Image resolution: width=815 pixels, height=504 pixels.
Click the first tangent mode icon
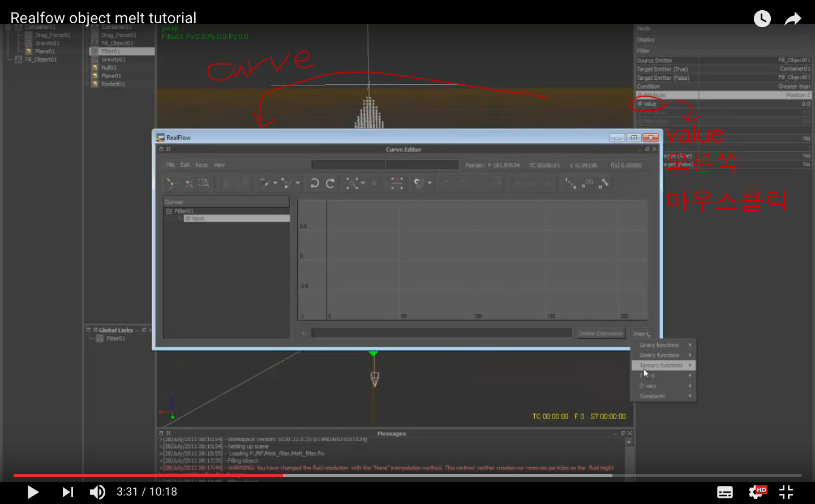pos(264,183)
